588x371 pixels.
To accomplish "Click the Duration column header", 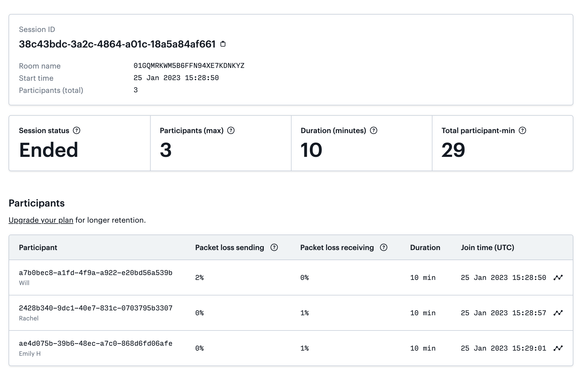I will pos(425,247).
